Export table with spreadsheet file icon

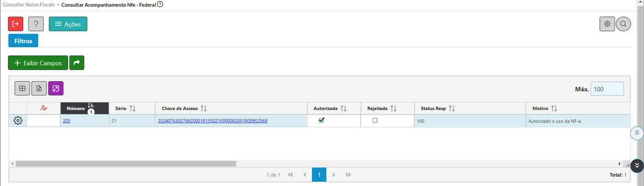pyautogui.click(x=39, y=88)
